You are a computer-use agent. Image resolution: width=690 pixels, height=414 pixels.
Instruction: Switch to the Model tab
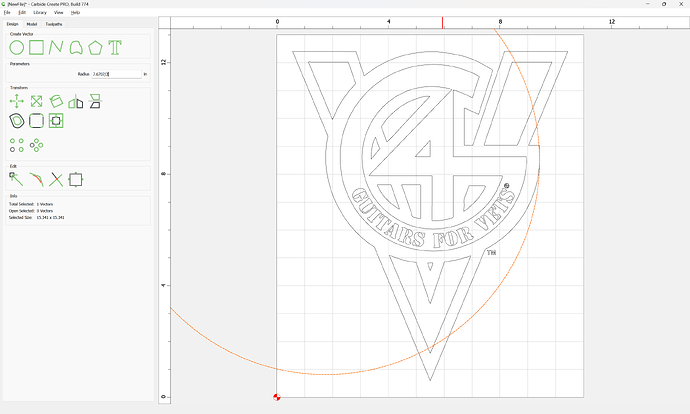(32, 24)
